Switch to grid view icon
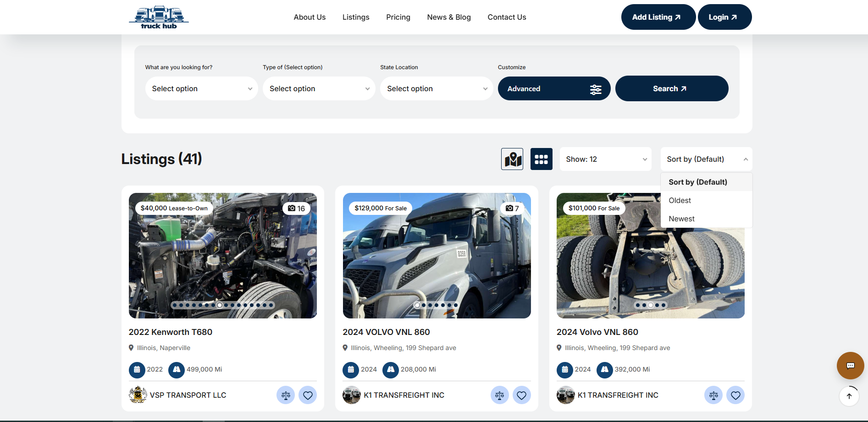The height and width of the screenshot is (422, 868). (x=541, y=159)
